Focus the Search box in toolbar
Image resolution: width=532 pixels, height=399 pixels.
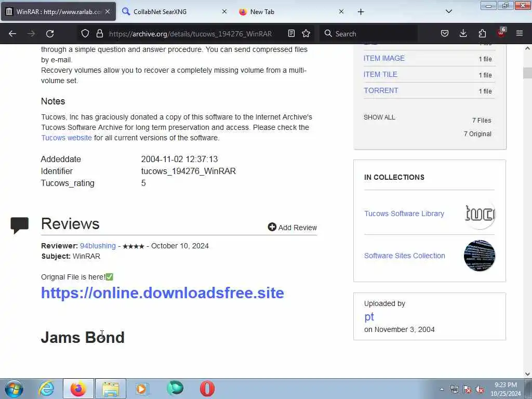(368, 34)
